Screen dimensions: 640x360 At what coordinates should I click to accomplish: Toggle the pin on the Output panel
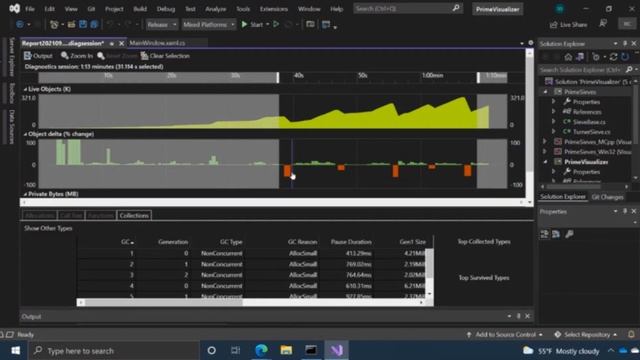518,316
